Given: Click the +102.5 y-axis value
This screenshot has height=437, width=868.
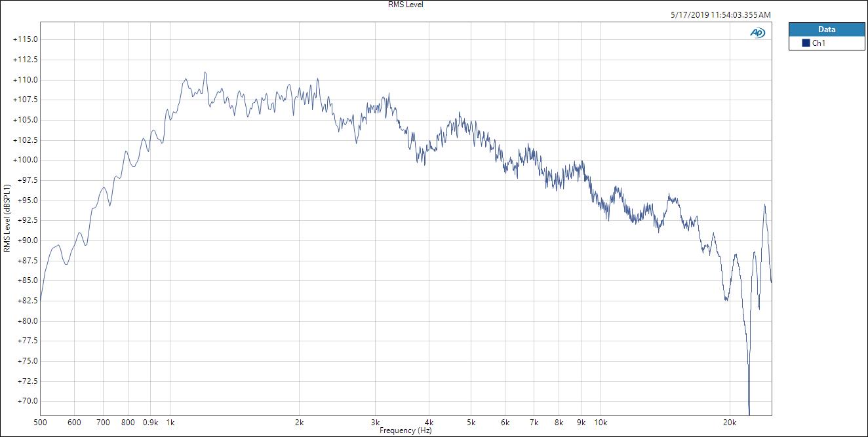Looking at the screenshot, I should (x=26, y=140).
